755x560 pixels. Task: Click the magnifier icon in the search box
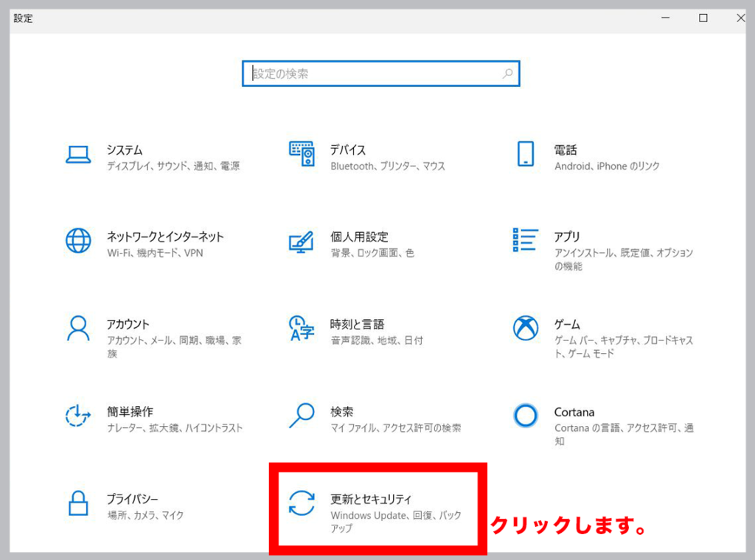coord(507,74)
